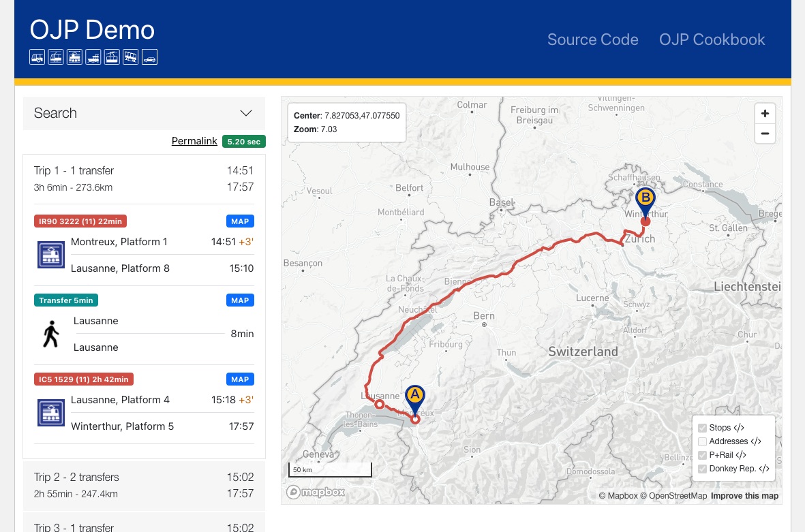Click the 5.20 sec response badge

tap(244, 142)
